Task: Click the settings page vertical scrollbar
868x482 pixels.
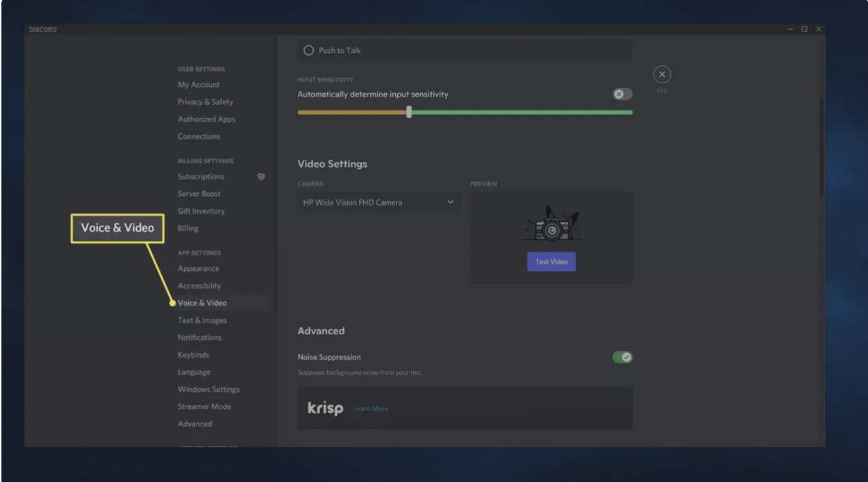Action: (x=822, y=146)
